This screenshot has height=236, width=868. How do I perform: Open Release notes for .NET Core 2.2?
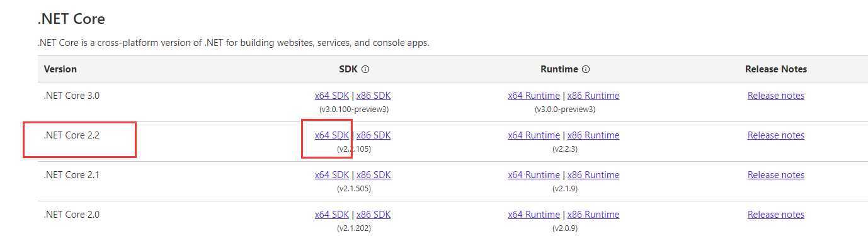coord(776,135)
